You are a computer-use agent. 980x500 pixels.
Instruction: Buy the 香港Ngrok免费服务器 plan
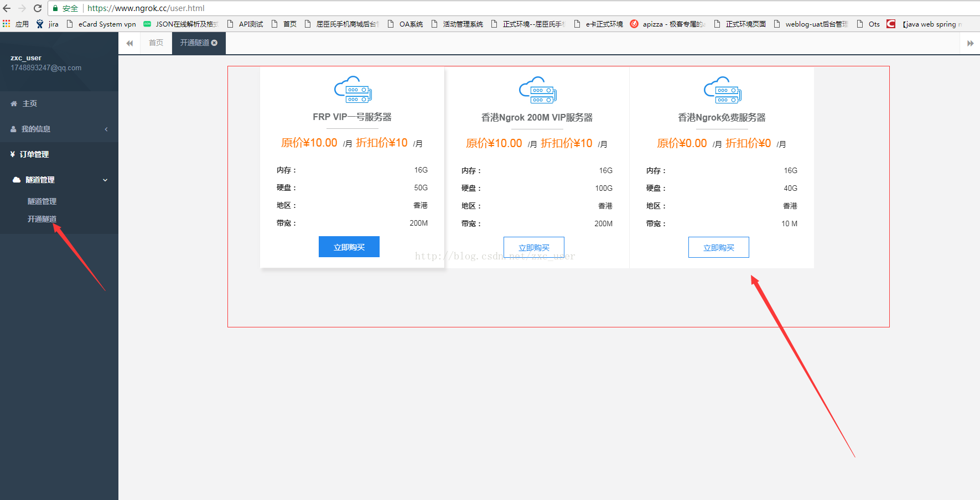pyautogui.click(x=719, y=247)
